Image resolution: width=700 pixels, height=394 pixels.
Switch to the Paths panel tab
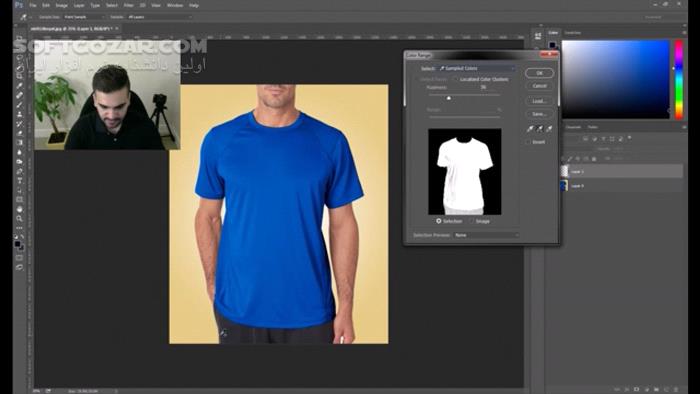[x=593, y=127]
